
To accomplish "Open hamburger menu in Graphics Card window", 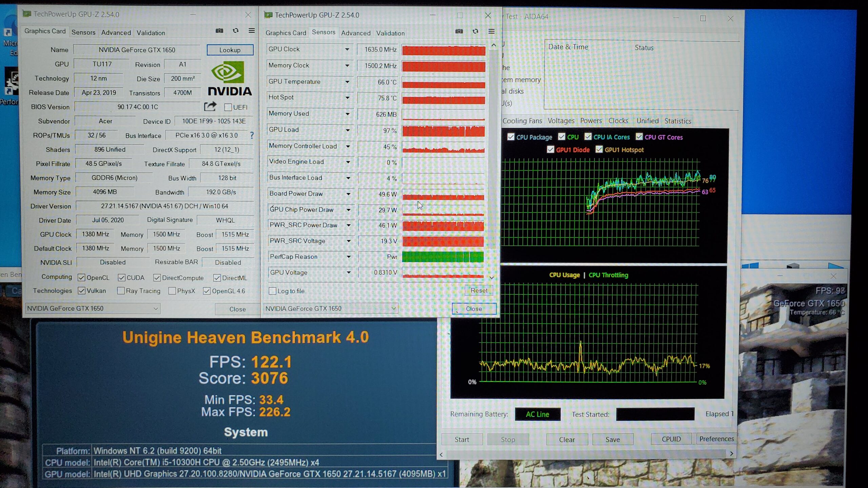I will [252, 31].
